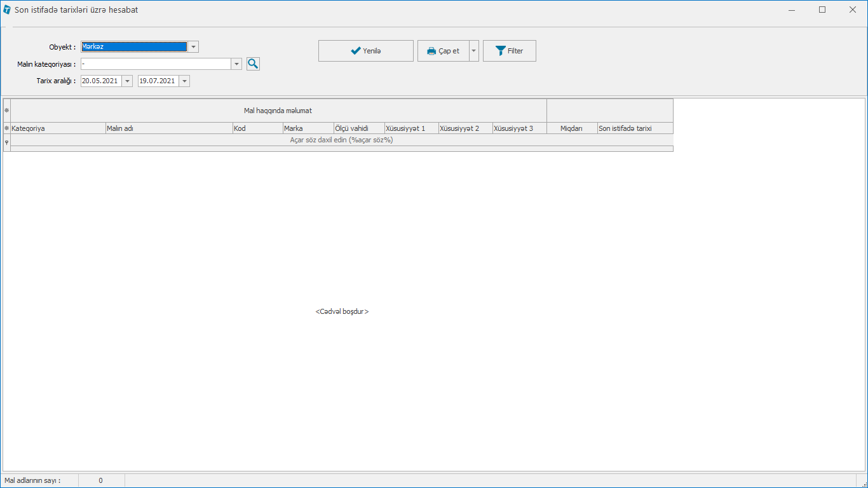The height and width of the screenshot is (488, 868).
Task: Sort by Kateqoriya column header
Action: pos(58,128)
